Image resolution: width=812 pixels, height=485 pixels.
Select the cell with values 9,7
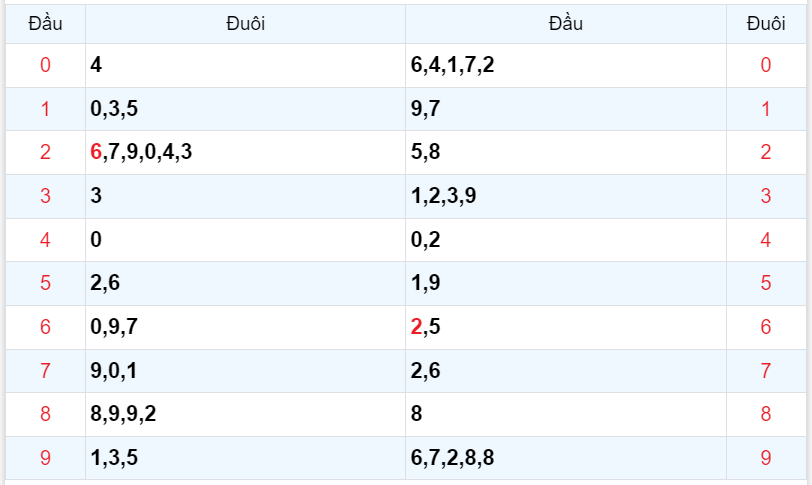pos(425,109)
